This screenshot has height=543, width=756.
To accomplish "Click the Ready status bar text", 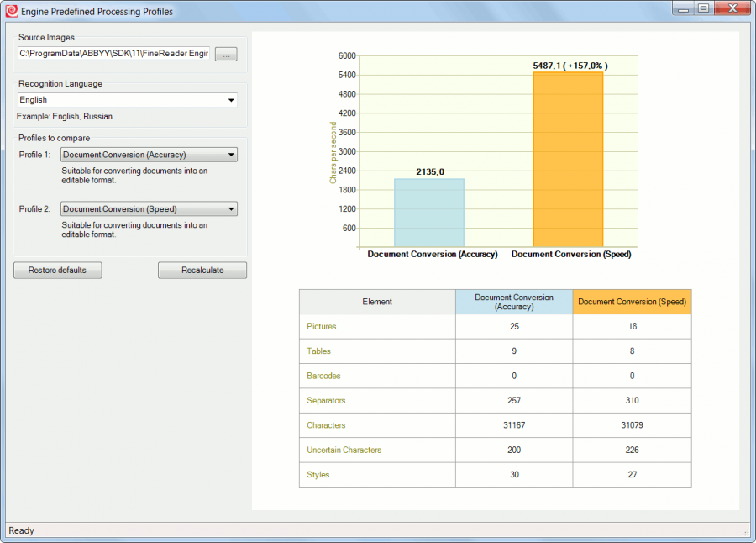I will (x=21, y=530).
